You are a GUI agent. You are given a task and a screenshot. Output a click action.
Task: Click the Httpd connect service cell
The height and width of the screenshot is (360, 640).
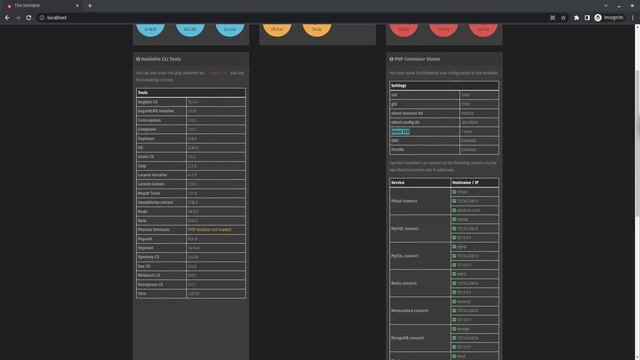(420, 201)
